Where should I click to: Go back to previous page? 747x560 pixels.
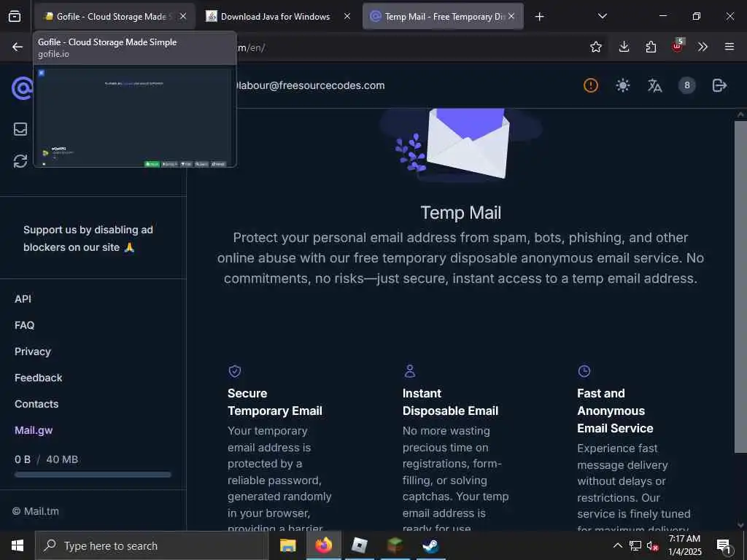18,47
